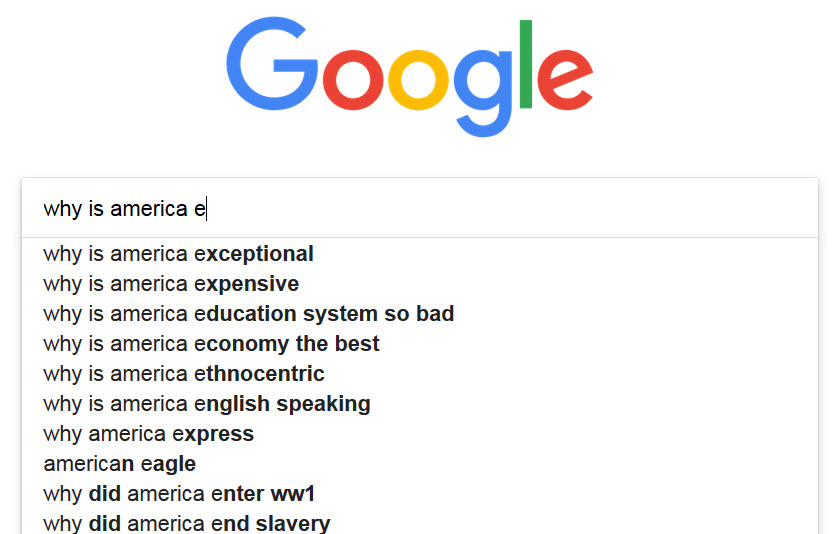Click the Google logo
Screen dimensions: 834x534
pyautogui.click(x=410, y=76)
